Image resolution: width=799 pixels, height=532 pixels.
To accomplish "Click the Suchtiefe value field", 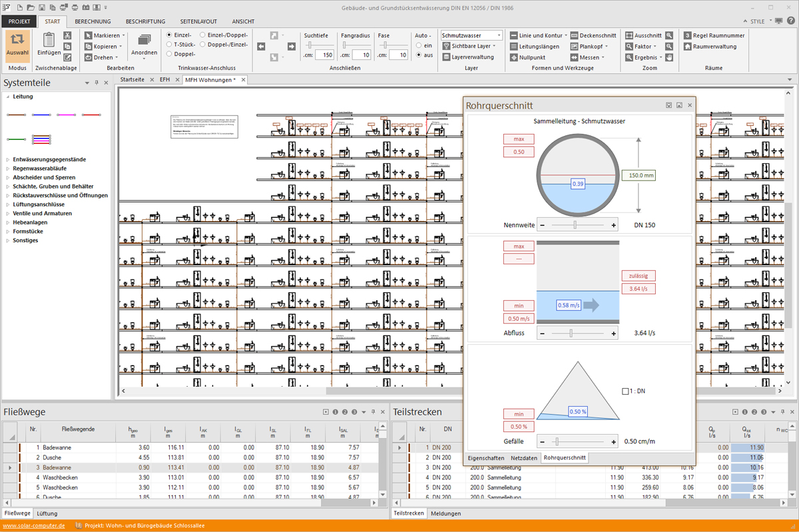I will 325,55.
